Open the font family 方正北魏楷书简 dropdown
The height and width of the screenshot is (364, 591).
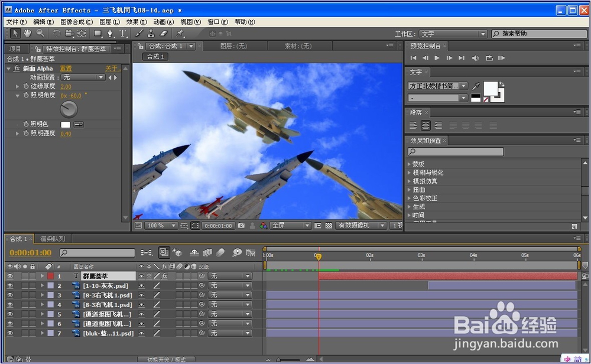[438, 86]
